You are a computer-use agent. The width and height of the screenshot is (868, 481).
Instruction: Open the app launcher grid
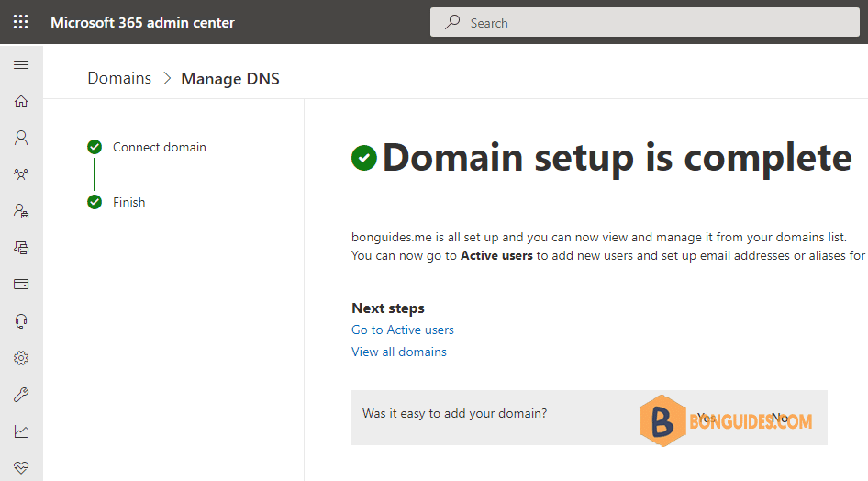coord(21,22)
